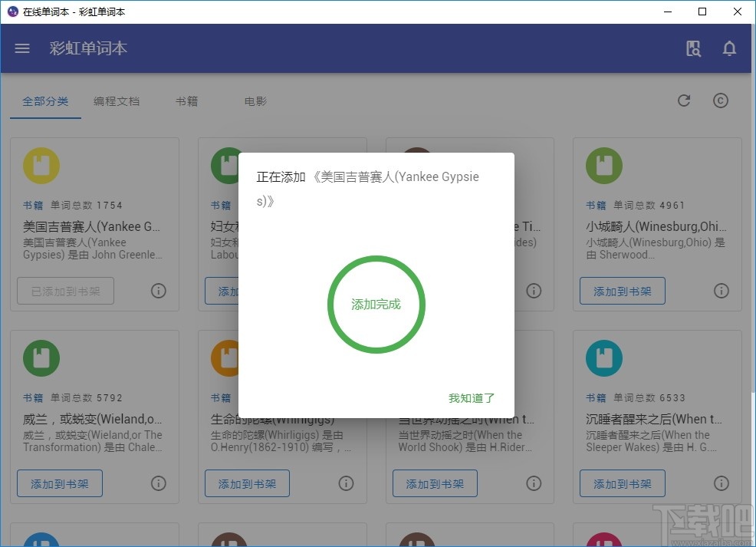Open info for 沉睡者醒来之后
The height and width of the screenshot is (547, 756).
coord(721,483)
